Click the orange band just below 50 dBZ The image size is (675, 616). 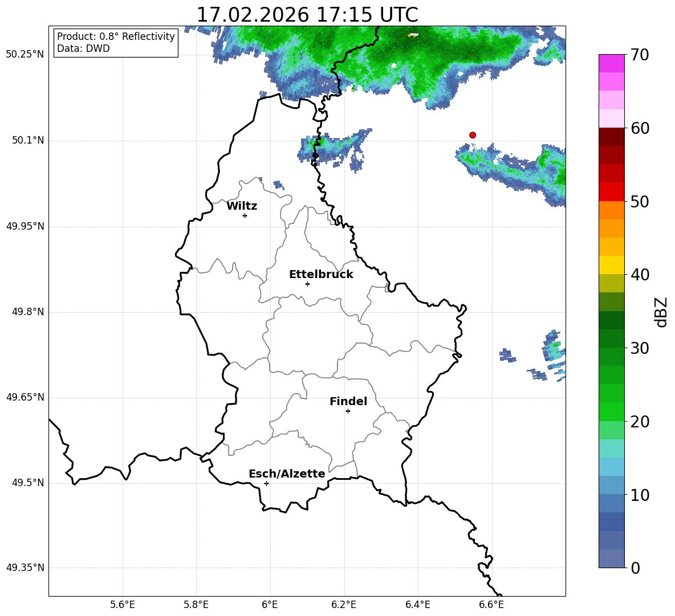tap(611, 210)
